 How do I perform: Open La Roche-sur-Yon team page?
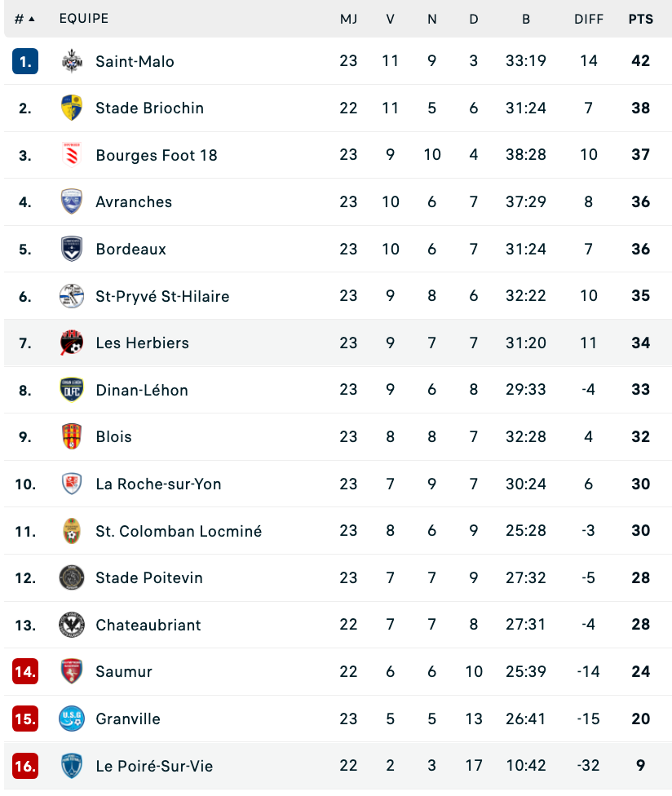tap(158, 484)
